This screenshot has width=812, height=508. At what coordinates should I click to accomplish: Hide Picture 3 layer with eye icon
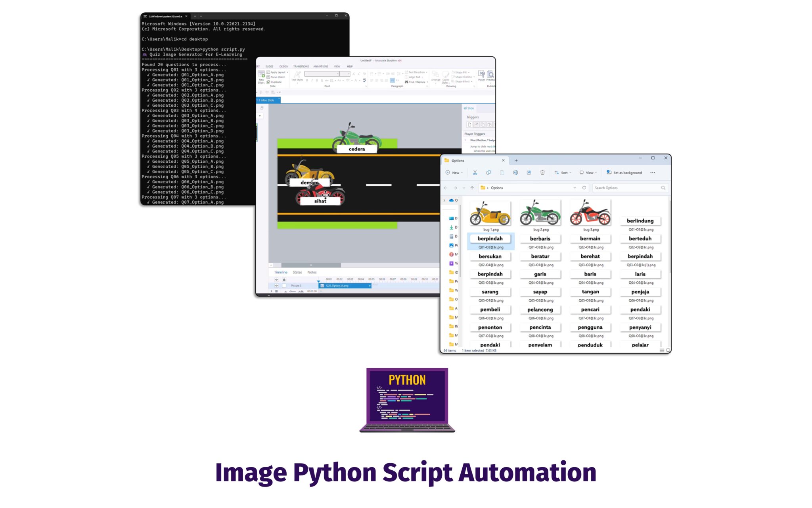pyautogui.click(x=276, y=286)
